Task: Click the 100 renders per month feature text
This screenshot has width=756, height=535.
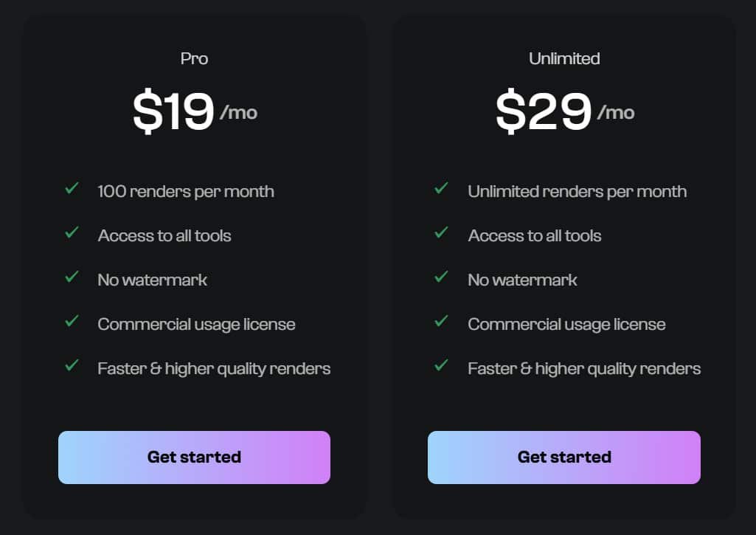Action: [185, 191]
